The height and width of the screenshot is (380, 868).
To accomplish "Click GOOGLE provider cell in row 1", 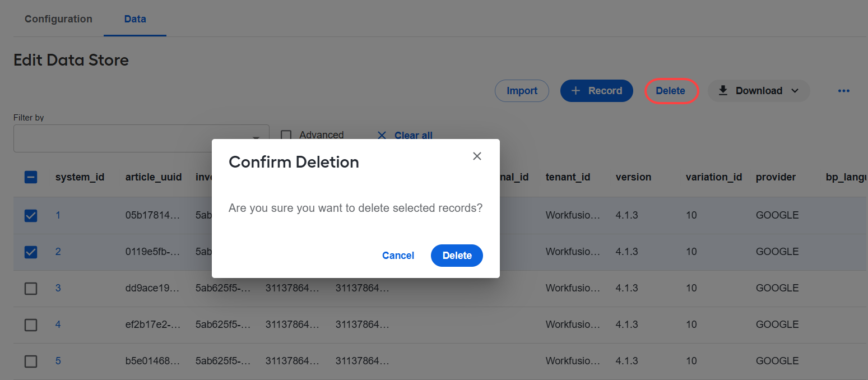I will click(777, 215).
